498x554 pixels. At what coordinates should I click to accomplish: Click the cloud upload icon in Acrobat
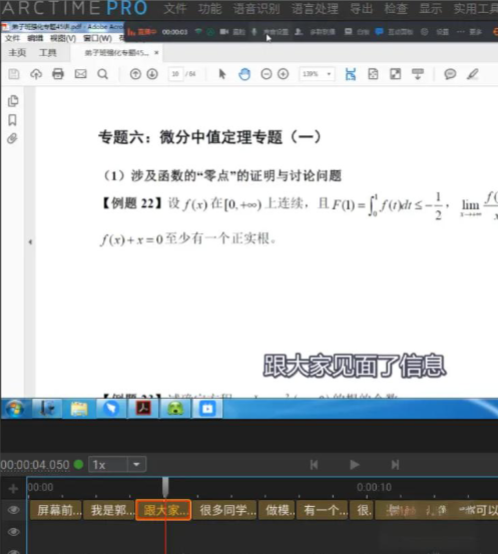coord(36,74)
